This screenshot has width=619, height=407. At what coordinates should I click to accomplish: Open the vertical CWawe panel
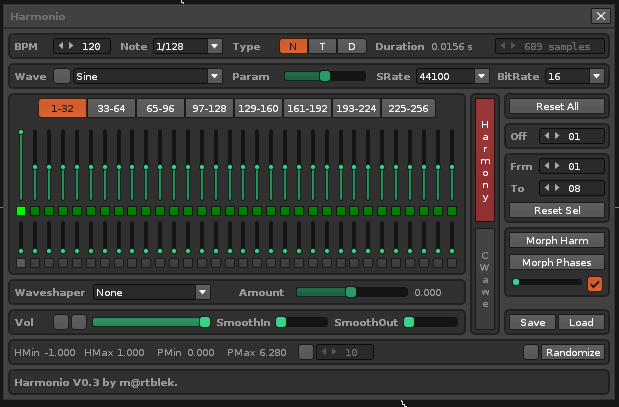point(485,279)
